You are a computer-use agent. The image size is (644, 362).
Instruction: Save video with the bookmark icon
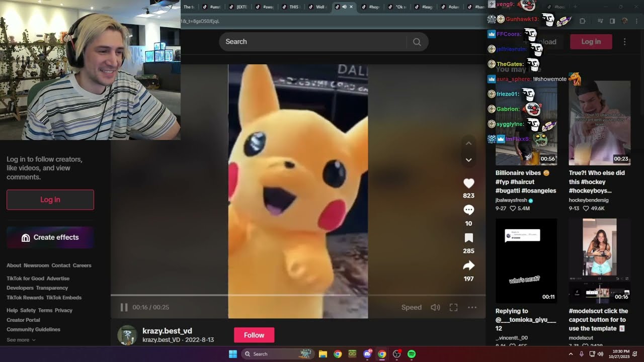468,238
